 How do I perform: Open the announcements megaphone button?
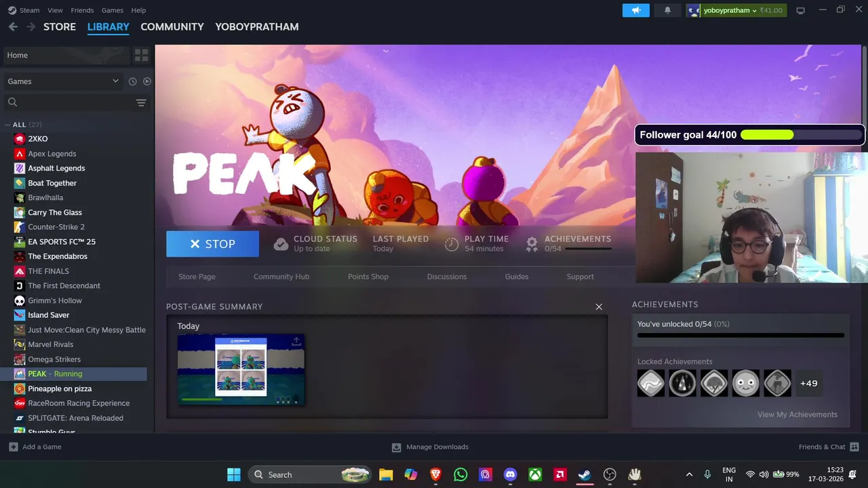pyautogui.click(x=636, y=10)
